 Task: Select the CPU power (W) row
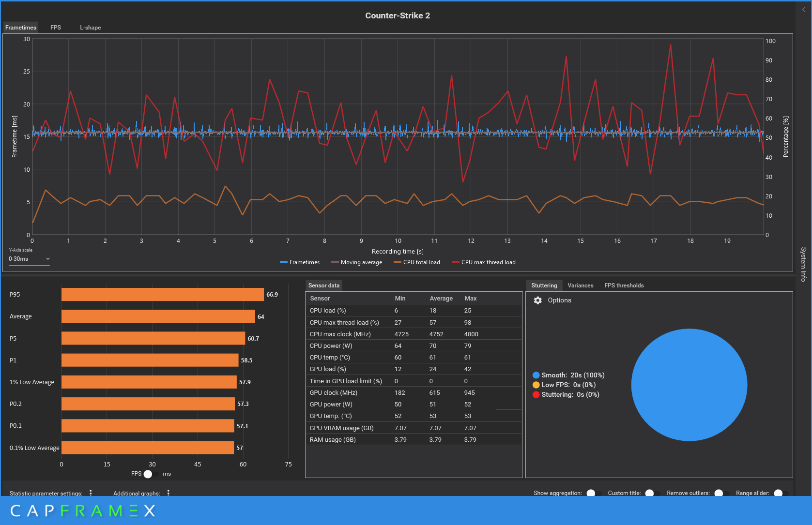(414, 345)
